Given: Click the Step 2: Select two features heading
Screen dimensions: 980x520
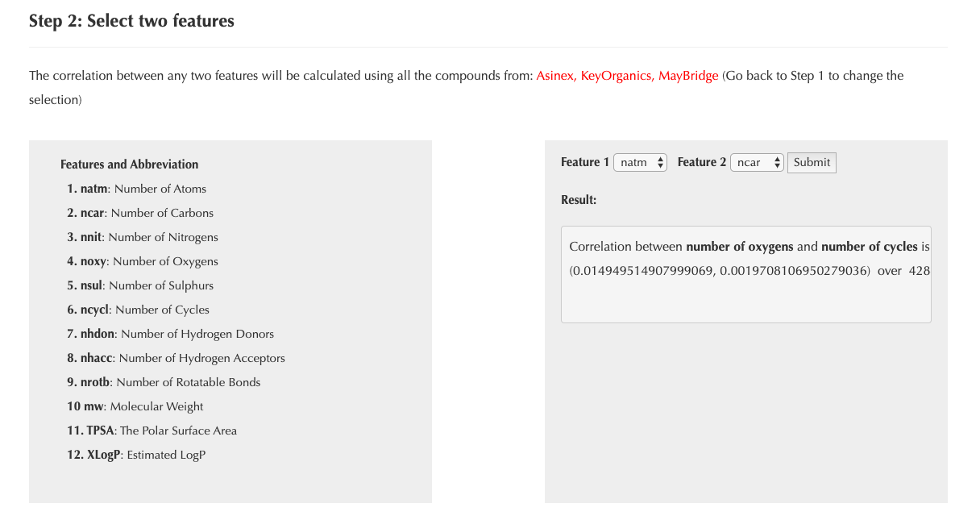Looking at the screenshot, I should pyautogui.click(x=131, y=21).
